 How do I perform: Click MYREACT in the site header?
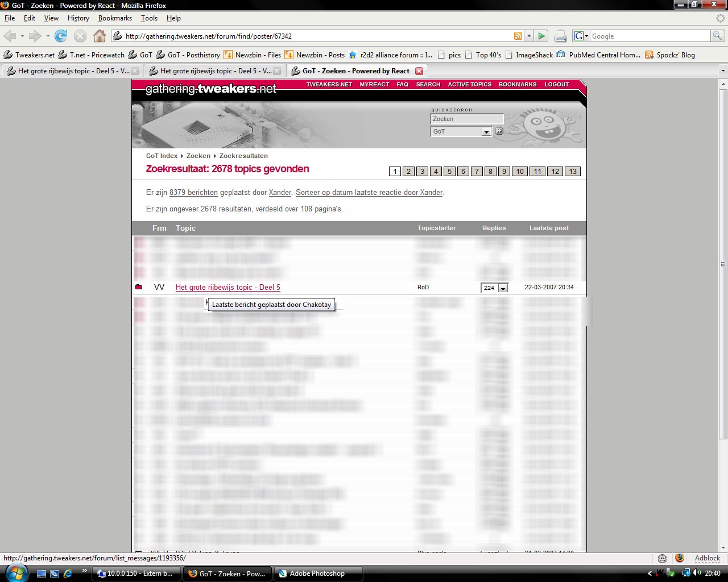[x=374, y=85]
